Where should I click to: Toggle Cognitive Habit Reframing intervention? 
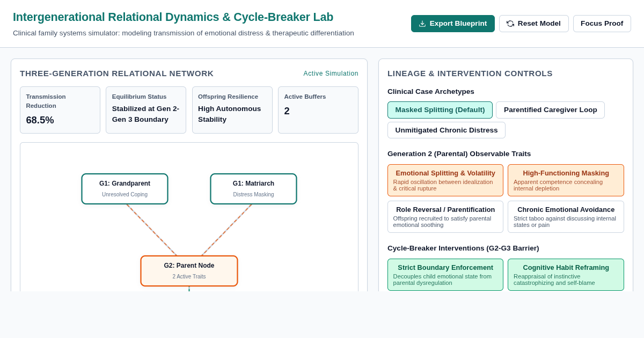coord(566,275)
